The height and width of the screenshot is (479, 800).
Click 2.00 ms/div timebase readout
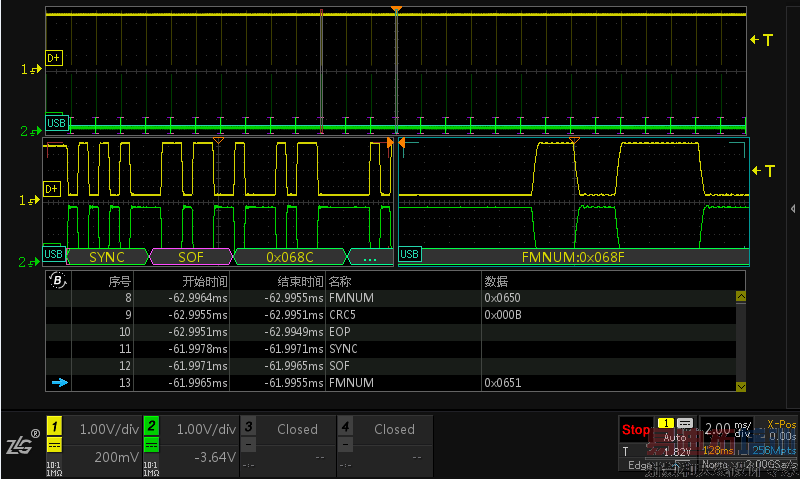click(x=728, y=428)
